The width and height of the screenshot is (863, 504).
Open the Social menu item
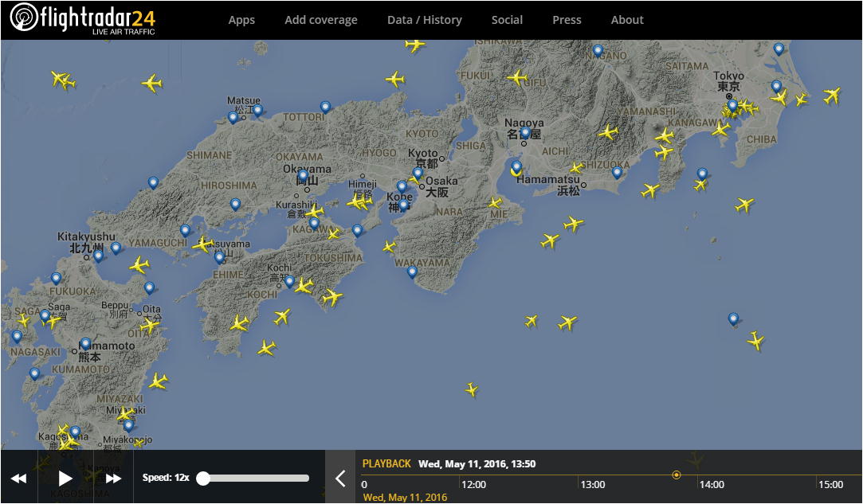point(507,20)
